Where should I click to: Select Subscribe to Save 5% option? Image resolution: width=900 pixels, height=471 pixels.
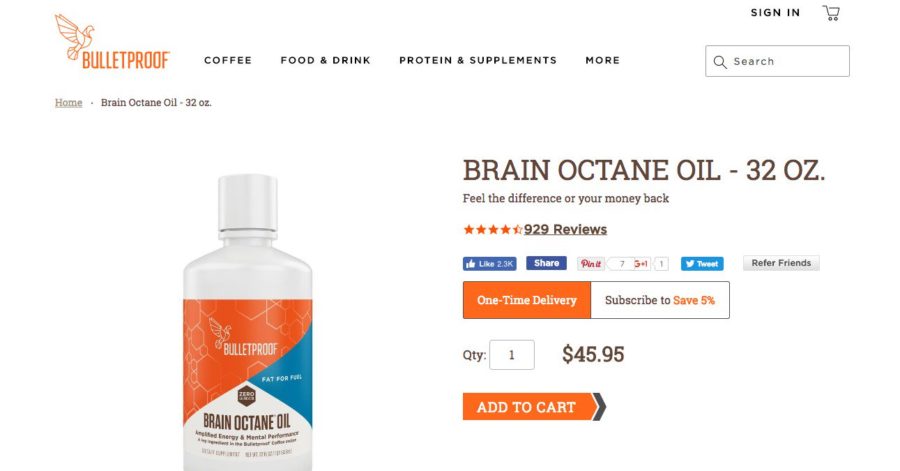click(x=660, y=300)
